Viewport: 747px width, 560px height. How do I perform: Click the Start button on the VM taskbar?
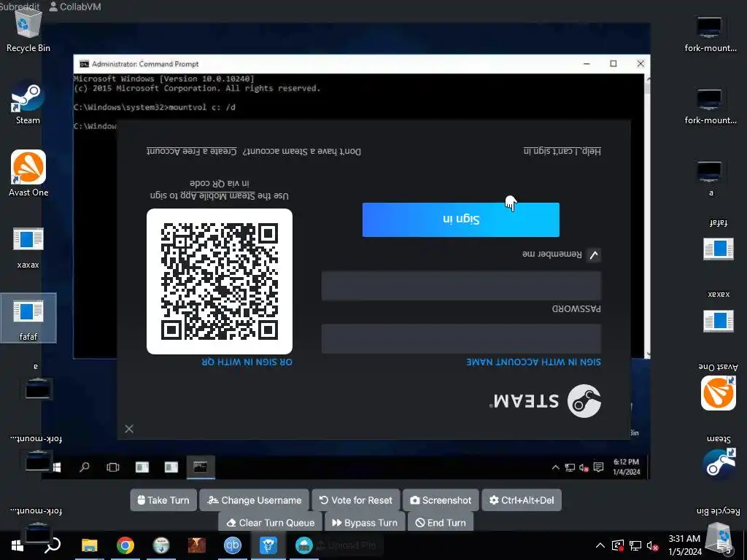click(x=57, y=467)
